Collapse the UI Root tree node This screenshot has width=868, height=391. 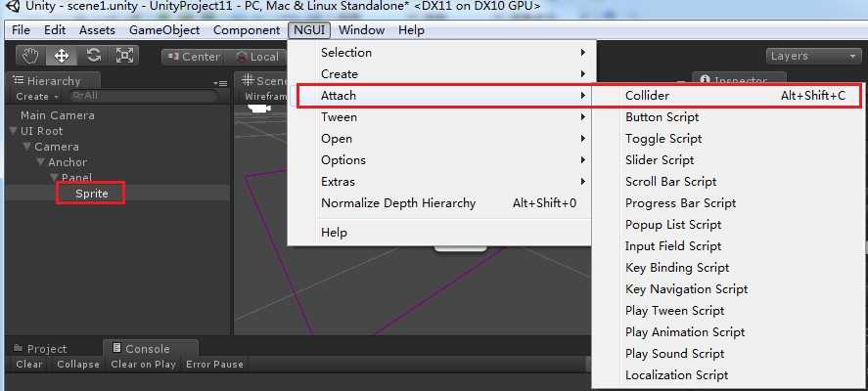[14, 131]
